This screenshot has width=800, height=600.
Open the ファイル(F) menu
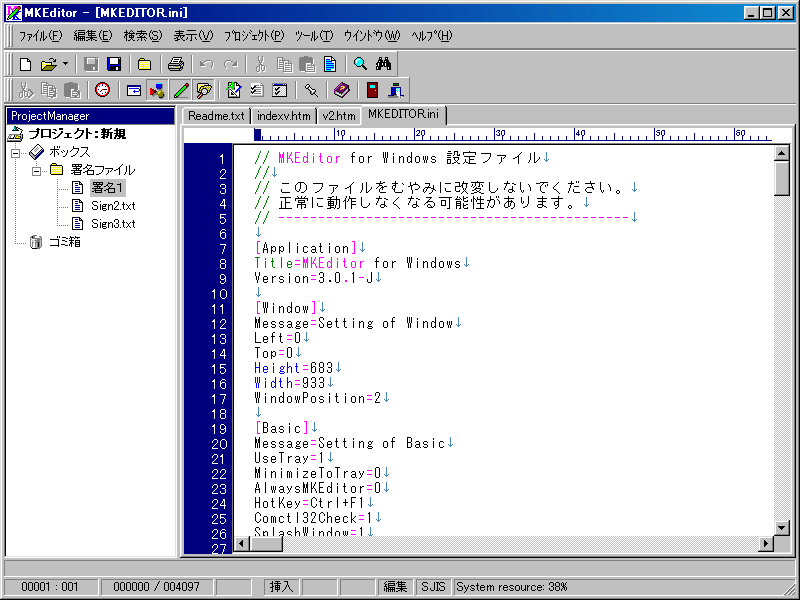pos(40,36)
